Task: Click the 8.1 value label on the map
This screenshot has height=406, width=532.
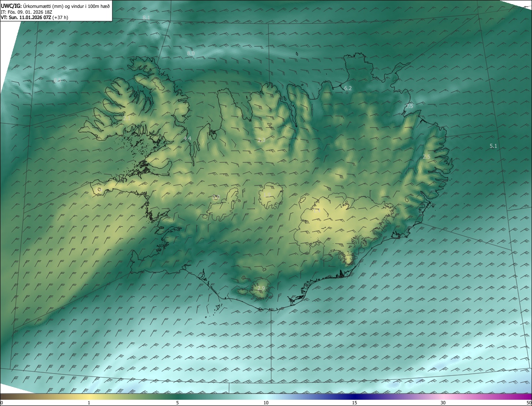Action: tap(146, 17)
